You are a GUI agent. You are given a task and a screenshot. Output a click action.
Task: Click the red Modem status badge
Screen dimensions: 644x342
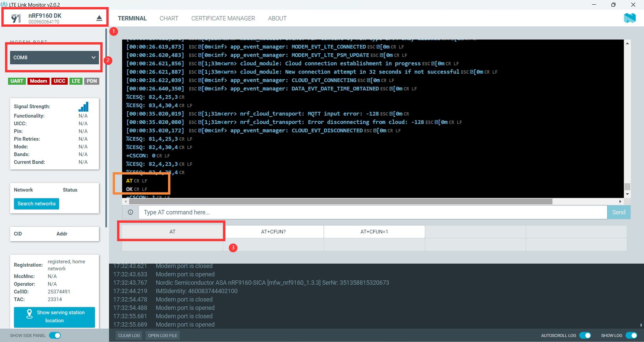[x=38, y=81]
